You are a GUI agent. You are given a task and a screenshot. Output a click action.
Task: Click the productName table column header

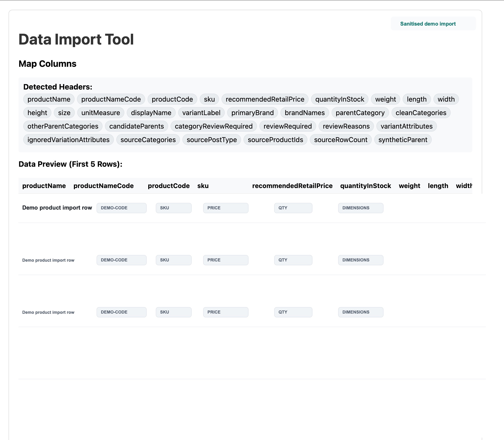44,186
